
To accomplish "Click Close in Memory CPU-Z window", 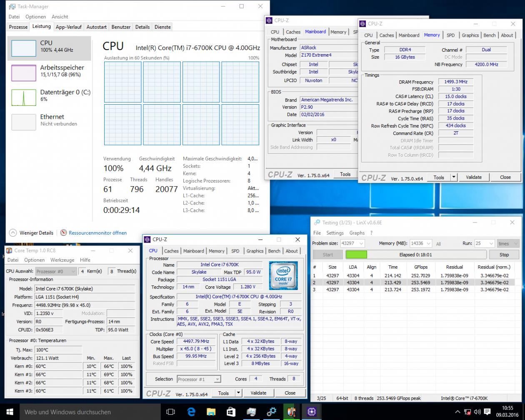I will click(x=505, y=177).
